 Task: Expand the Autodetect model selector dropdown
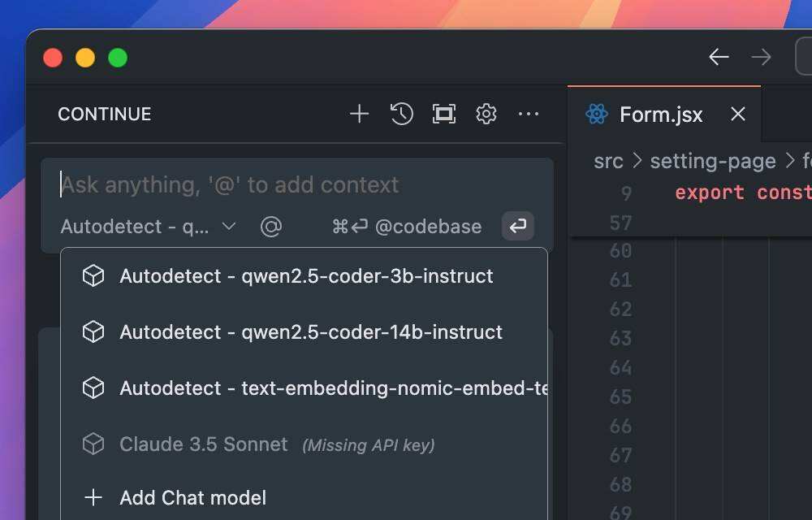[x=149, y=227]
